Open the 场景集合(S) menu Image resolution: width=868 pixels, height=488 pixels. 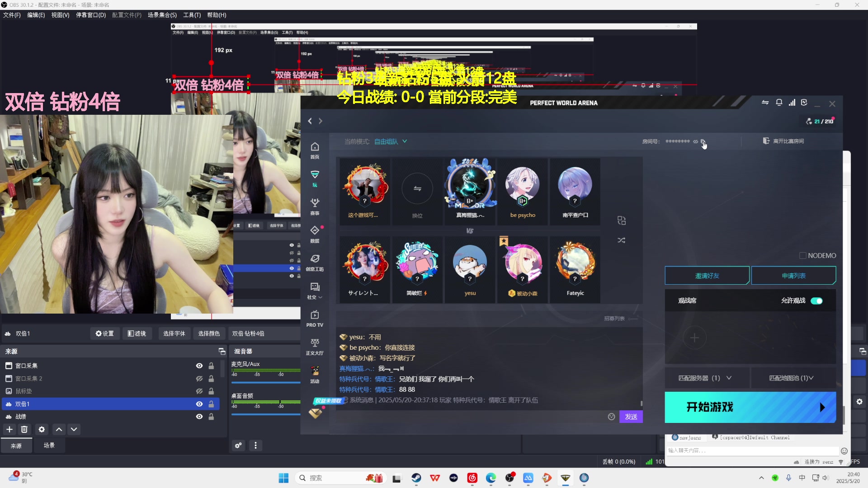coord(162,15)
